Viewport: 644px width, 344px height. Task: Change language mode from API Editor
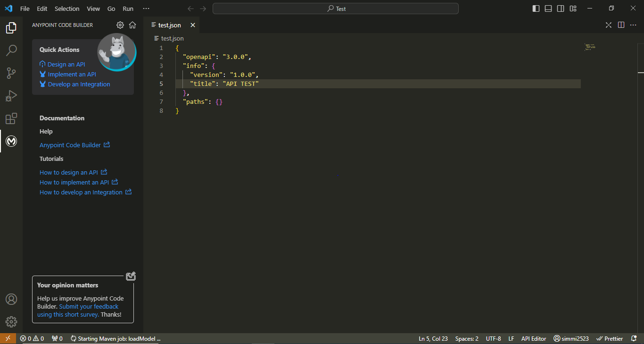534,338
